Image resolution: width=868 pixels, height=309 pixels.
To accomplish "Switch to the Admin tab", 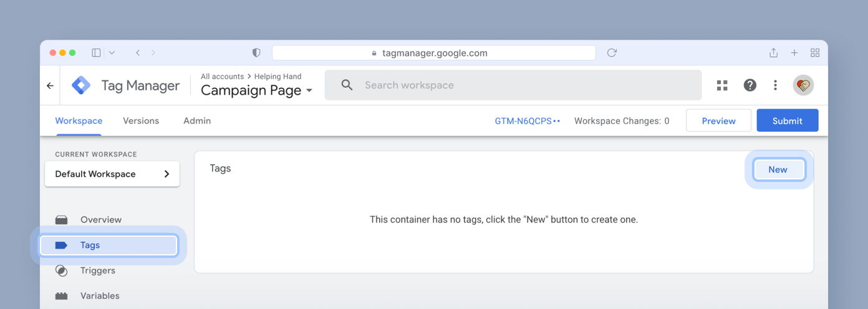I will (197, 121).
